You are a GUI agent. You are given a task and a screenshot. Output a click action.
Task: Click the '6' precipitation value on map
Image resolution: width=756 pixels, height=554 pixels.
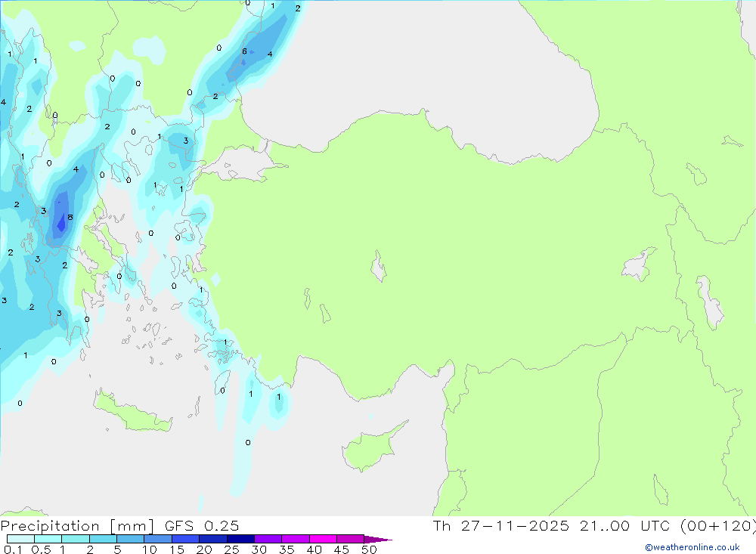(x=244, y=51)
